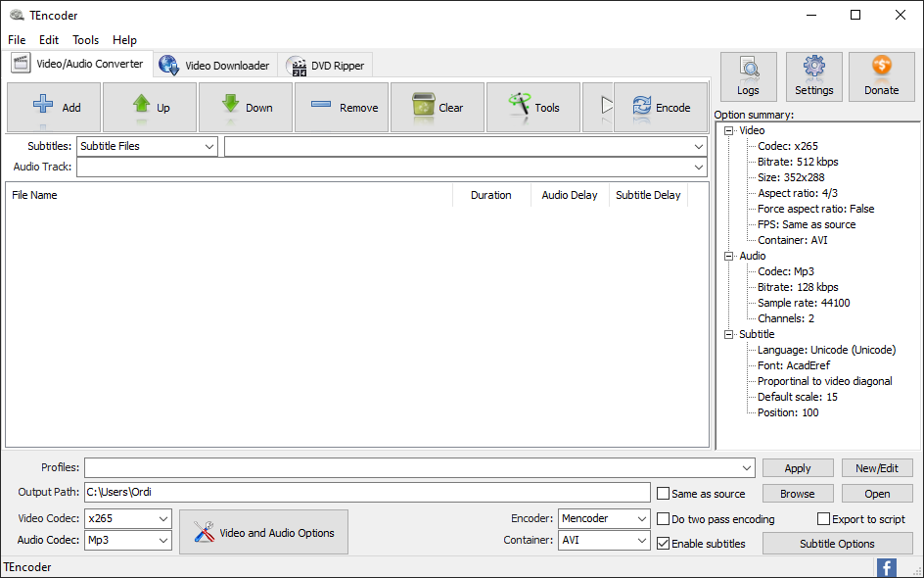924x578 pixels.
Task: Select 'Language: Unicode (Unicode)' row
Action: click(x=827, y=351)
